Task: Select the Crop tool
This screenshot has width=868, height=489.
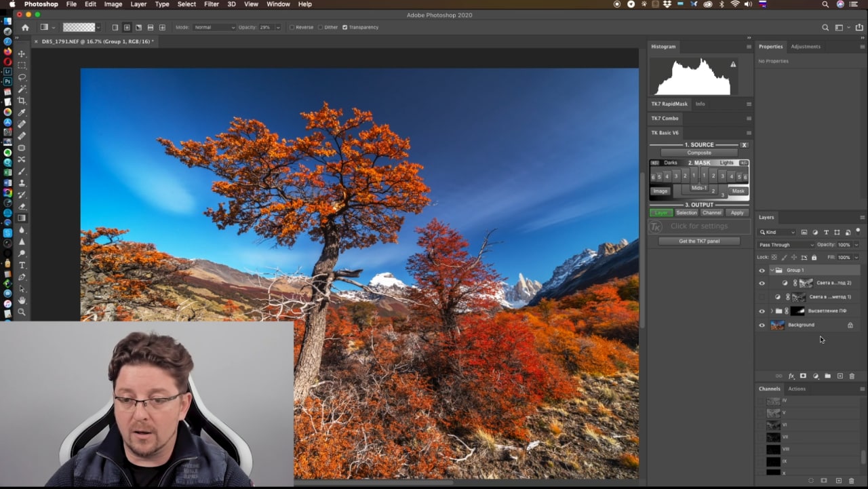Action: click(x=22, y=100)
